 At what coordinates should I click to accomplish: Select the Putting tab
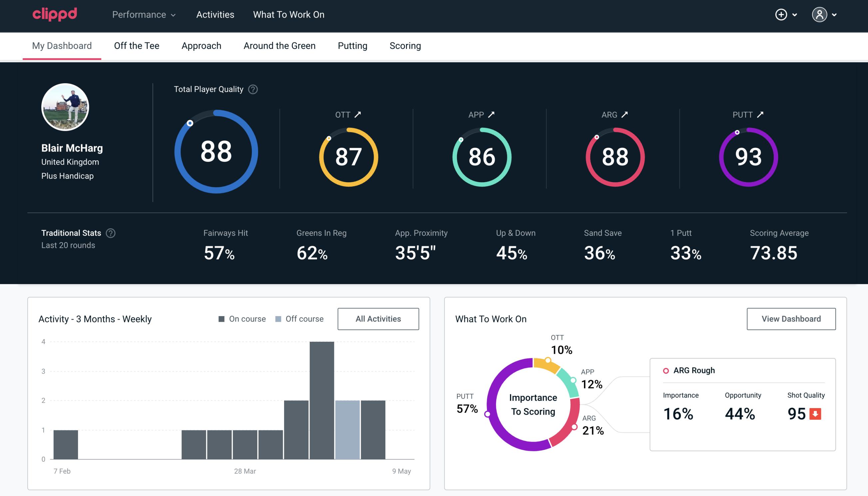pyautogui.click(x=352, y=46)
